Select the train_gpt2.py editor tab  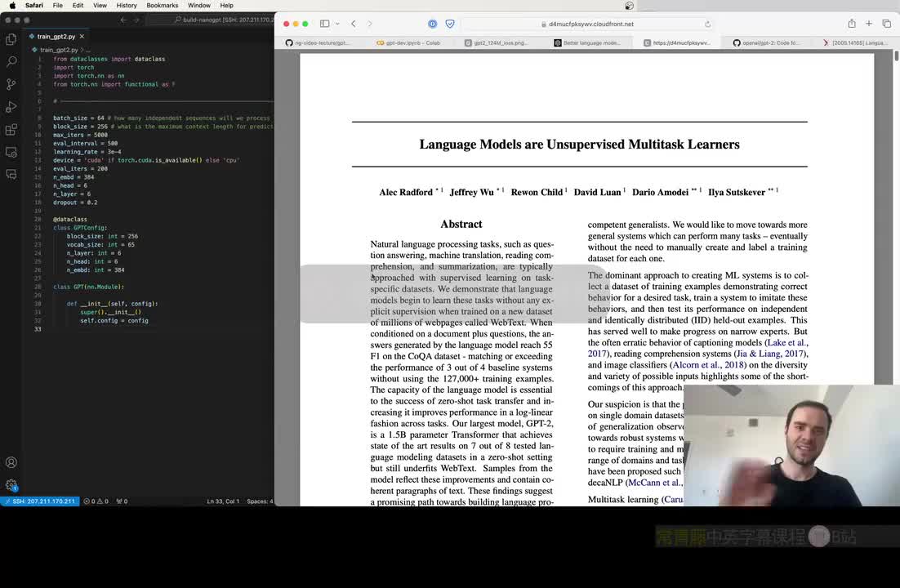pyautogui.click(x=56, y=36)
